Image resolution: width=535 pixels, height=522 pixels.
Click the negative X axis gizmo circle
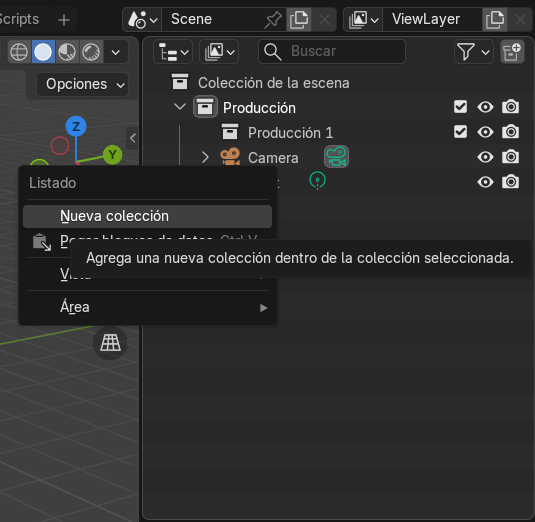coord(60,146)
